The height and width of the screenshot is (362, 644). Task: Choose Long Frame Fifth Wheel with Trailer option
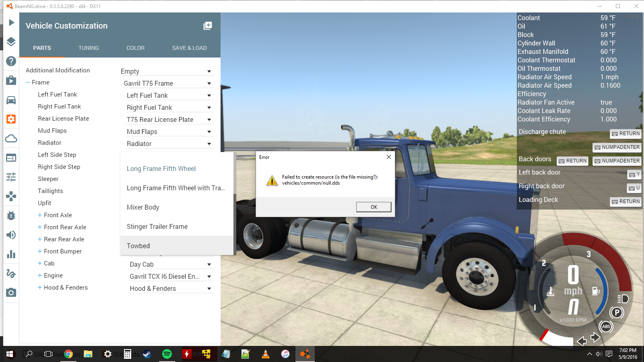click(x=177, y=188)
